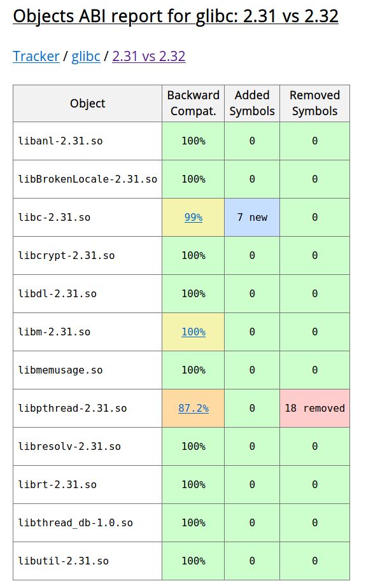The image size is (387, 588).
Task: Click the blue "7 new" cell
Action: (x=252, y=217)
